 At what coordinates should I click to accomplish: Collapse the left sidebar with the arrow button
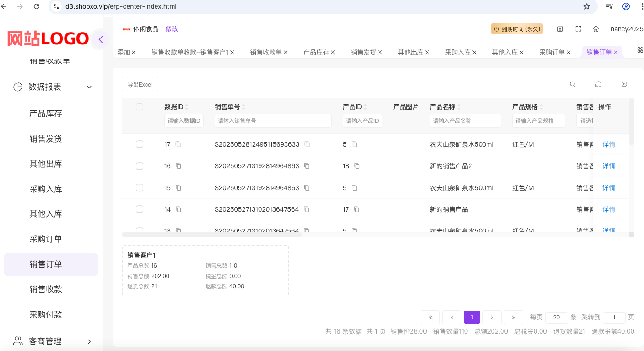pos(101,39)
